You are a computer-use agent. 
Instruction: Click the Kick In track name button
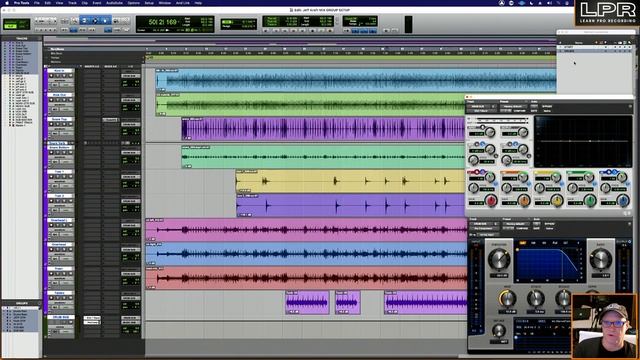coord(60,71)
